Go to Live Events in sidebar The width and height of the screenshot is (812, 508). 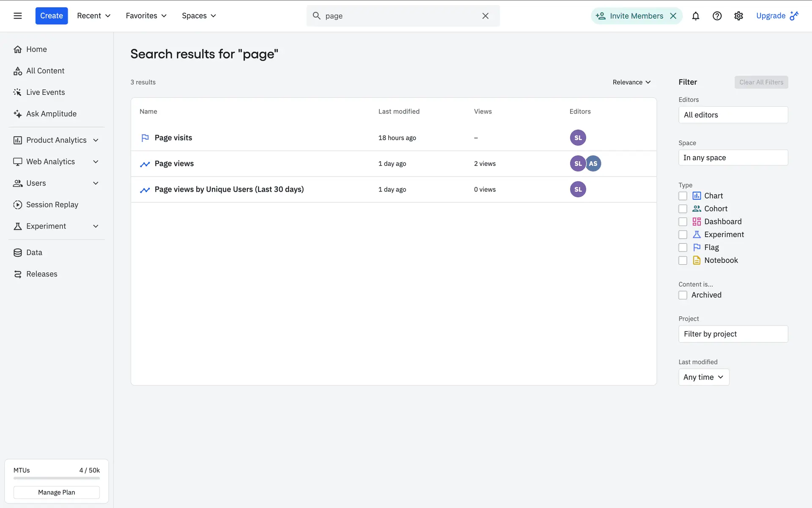click(x=45, y=92)
